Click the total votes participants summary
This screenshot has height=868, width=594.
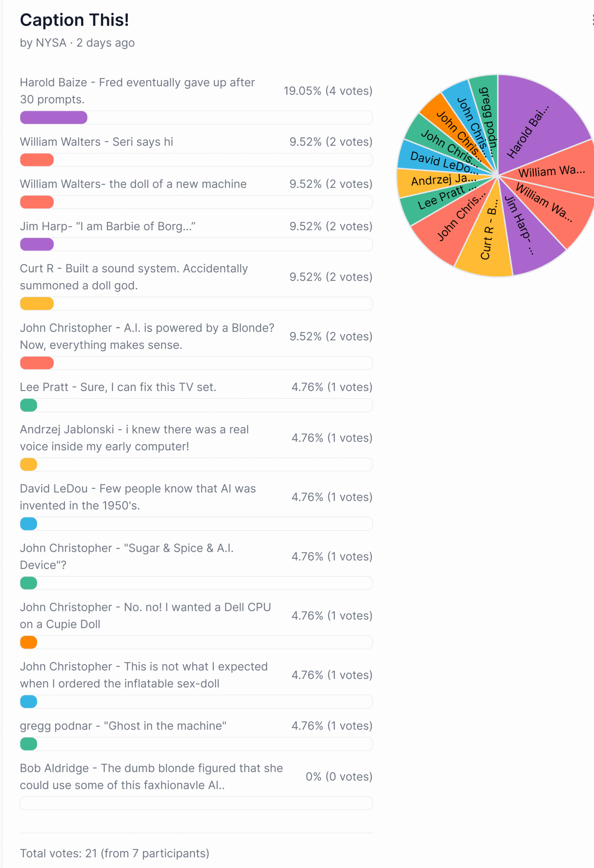[114, 853]
